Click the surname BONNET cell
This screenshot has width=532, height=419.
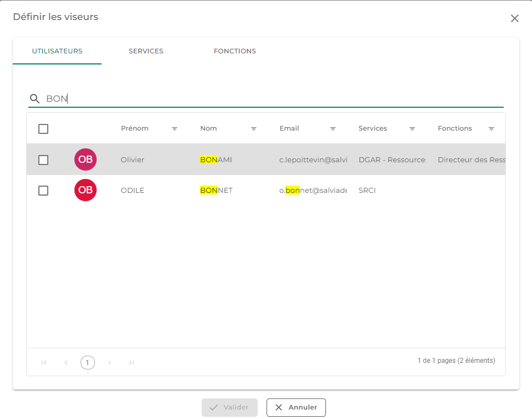(216, 191)
